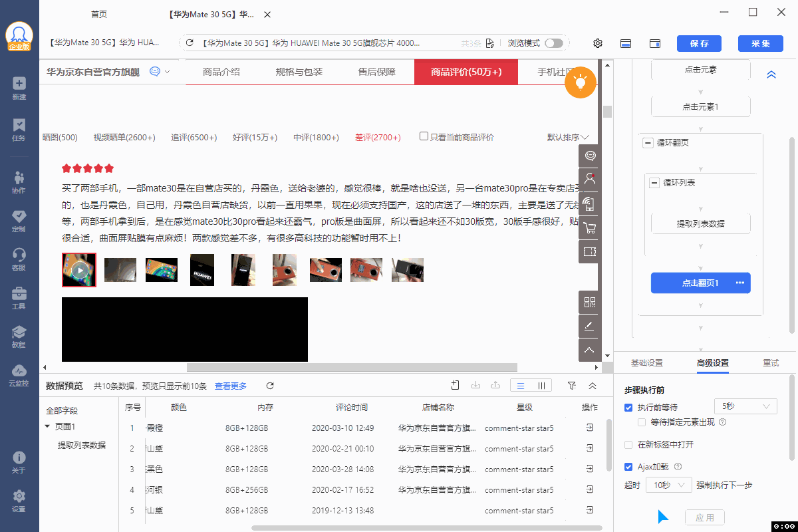Image resolution: width=798 pixels, height=532 pixels.
Task: Select 提取列表数据 in the field tree
Action: (x=82, y=445)
